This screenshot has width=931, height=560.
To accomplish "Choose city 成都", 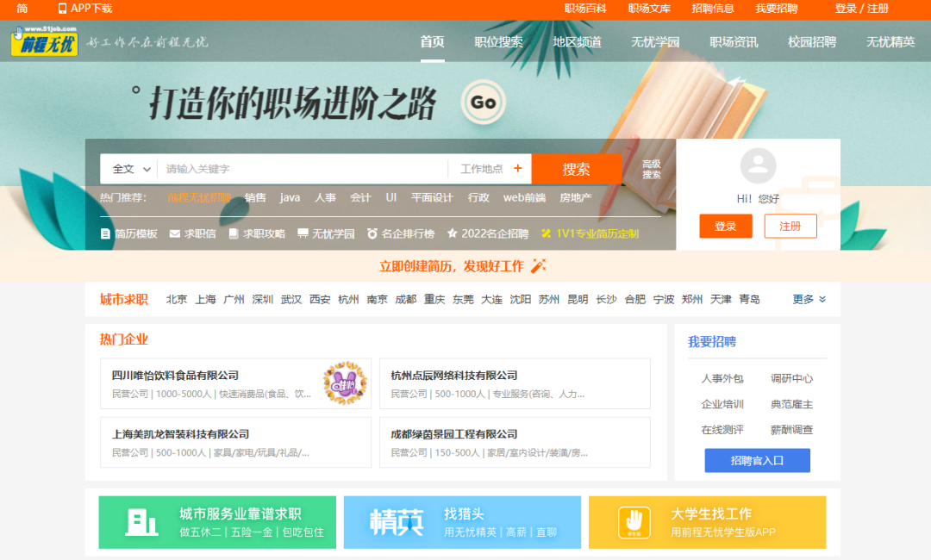I will coord(405,300).
